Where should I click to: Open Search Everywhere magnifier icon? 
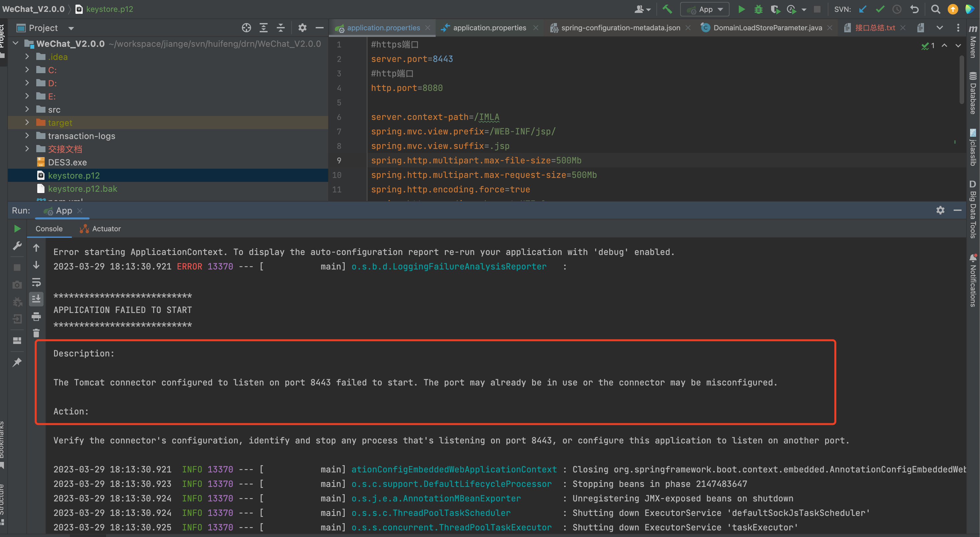click(936, 9)
